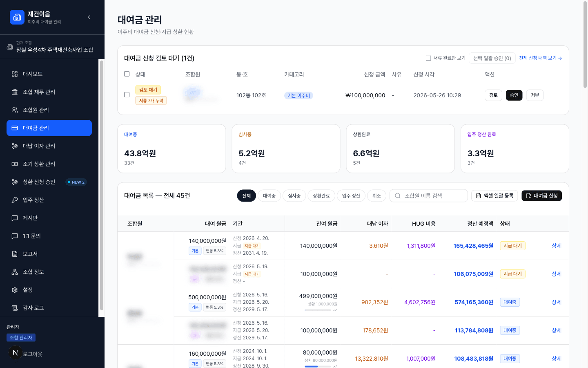This screenshot has height=368, width=588.
Task: Click the 1:1 문의 chat icon
Action: 15,236
